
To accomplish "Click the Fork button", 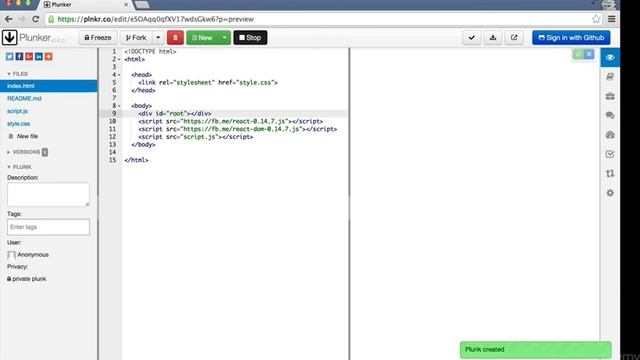I will point(136,38).
